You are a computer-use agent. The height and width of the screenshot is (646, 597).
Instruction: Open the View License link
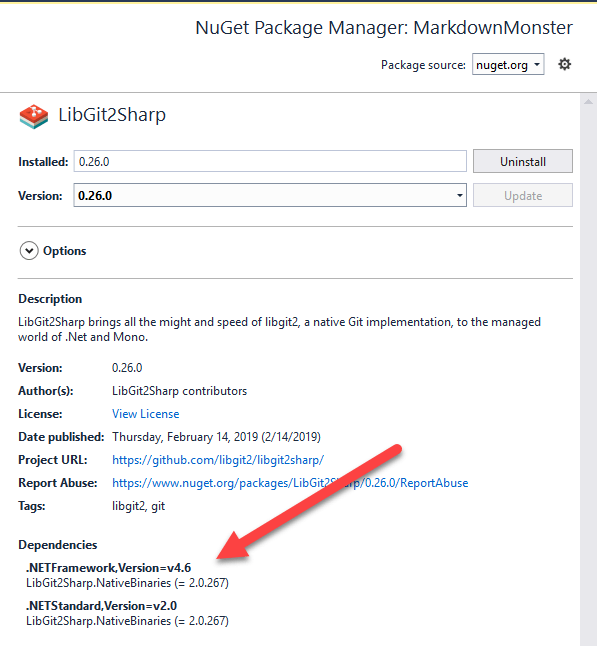tap(145, 414)
